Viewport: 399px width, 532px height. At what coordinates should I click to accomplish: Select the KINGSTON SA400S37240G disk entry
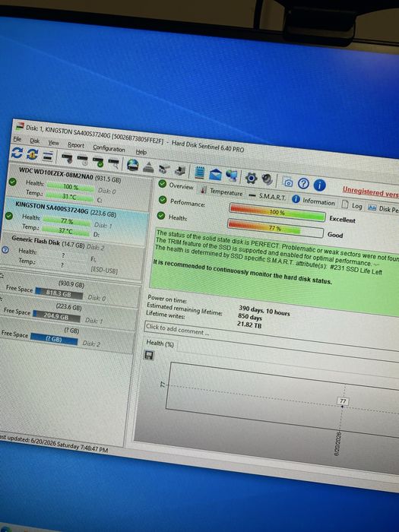(75, 218)
